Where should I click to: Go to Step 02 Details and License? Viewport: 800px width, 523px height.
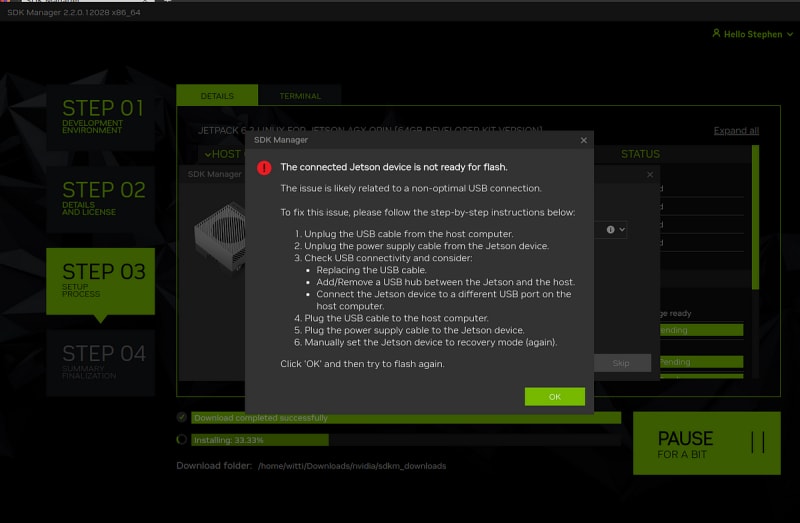pos(101,198)
